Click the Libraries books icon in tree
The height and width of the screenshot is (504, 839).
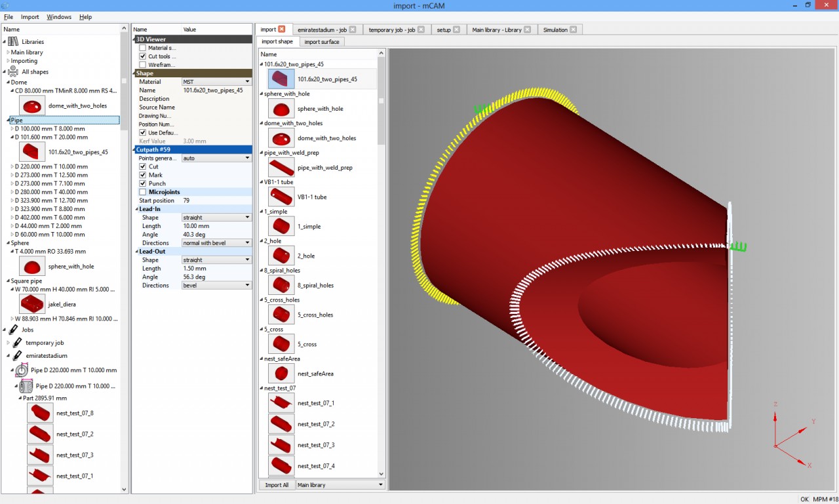click(x=13, y=41)
